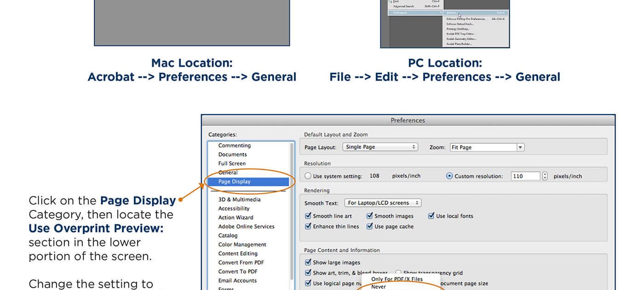Open Preferences submenu in the PC menu
This screenshot has height=290, width=644.
pos(415,13)
